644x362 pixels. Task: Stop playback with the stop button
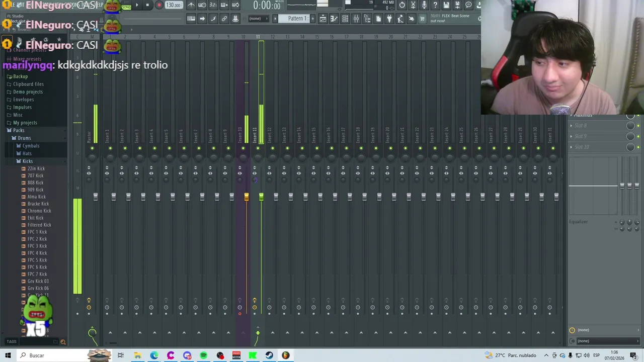click(x=147, y=5)
